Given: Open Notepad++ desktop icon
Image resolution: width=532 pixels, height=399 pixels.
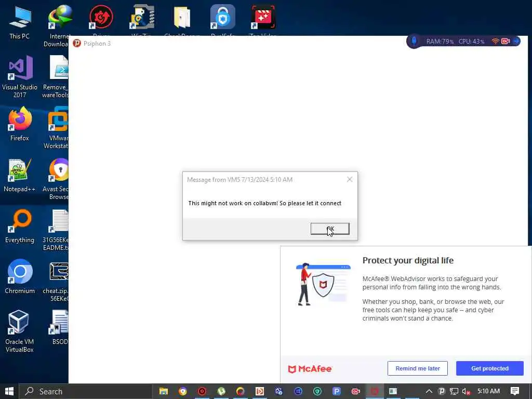Looking at the screenshot, I should [19, 175].
